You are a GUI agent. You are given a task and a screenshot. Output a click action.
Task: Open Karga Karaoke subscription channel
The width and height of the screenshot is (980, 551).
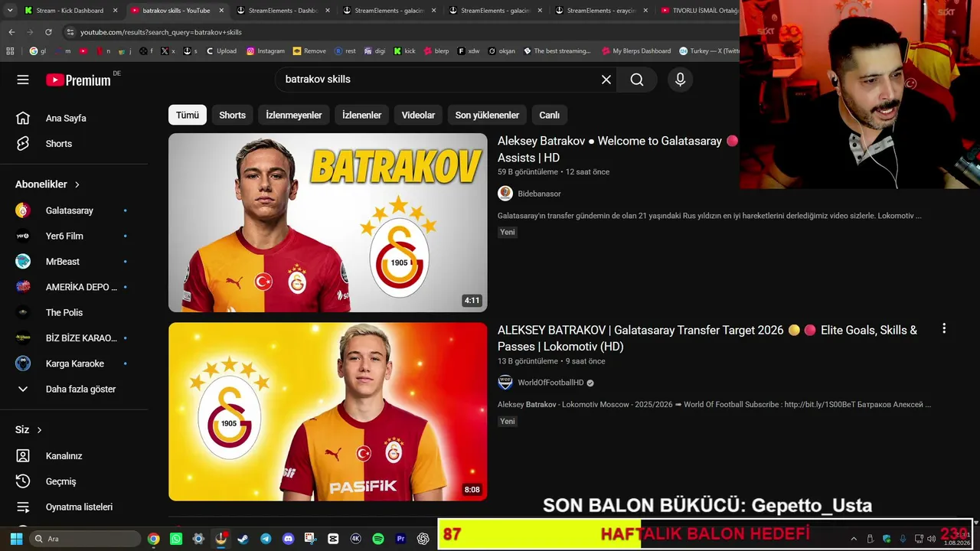73,364
